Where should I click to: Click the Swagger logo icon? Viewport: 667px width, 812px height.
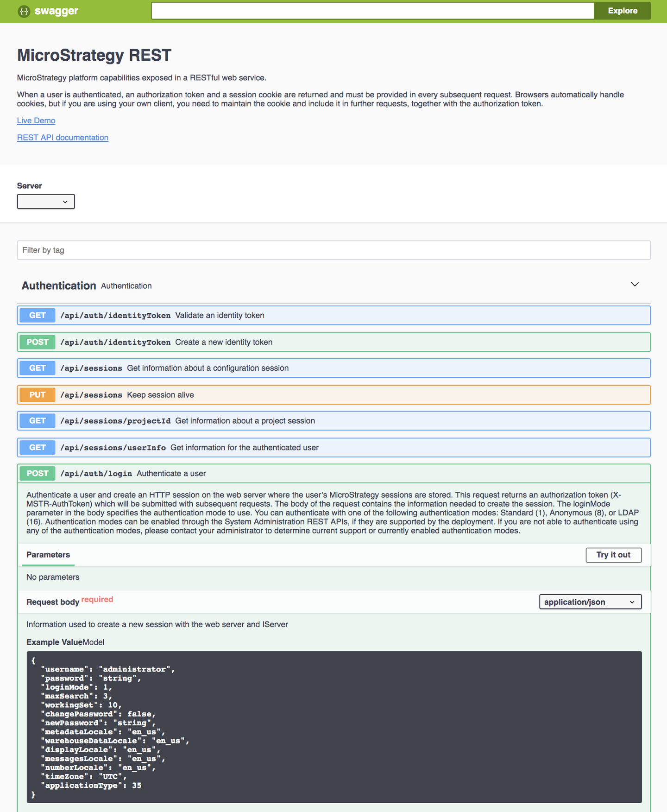24,11
